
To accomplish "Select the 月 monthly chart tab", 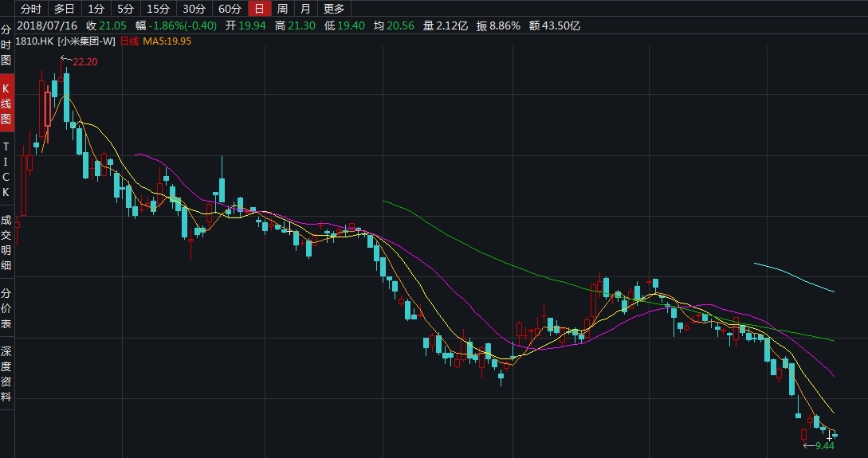I will pyautogui.click(x=305, y=9).
